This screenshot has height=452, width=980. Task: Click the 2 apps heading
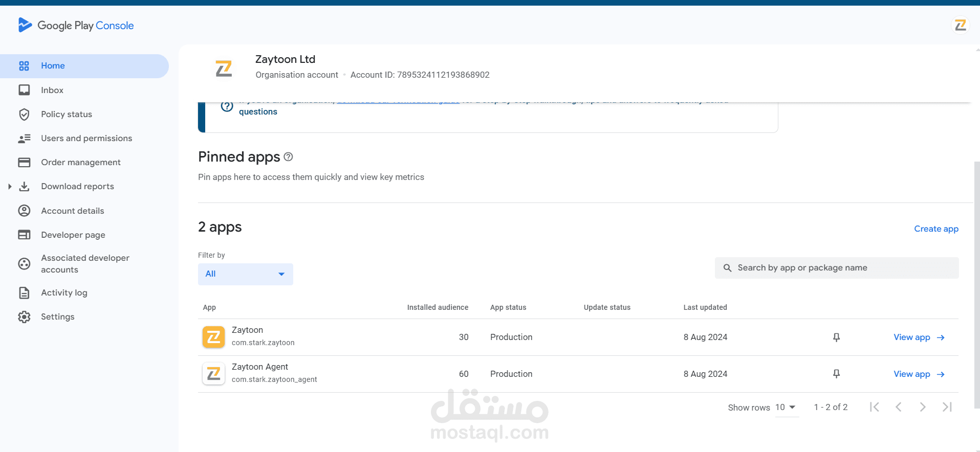(220, 227)
